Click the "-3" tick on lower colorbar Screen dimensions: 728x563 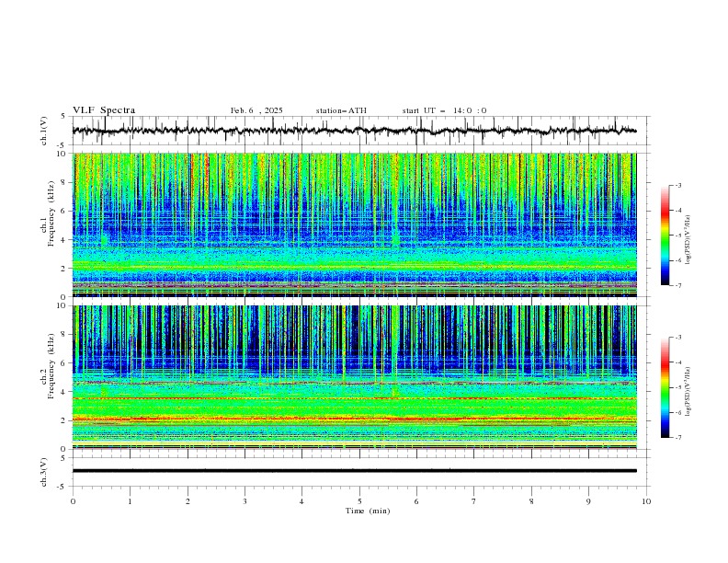point(677,338)
